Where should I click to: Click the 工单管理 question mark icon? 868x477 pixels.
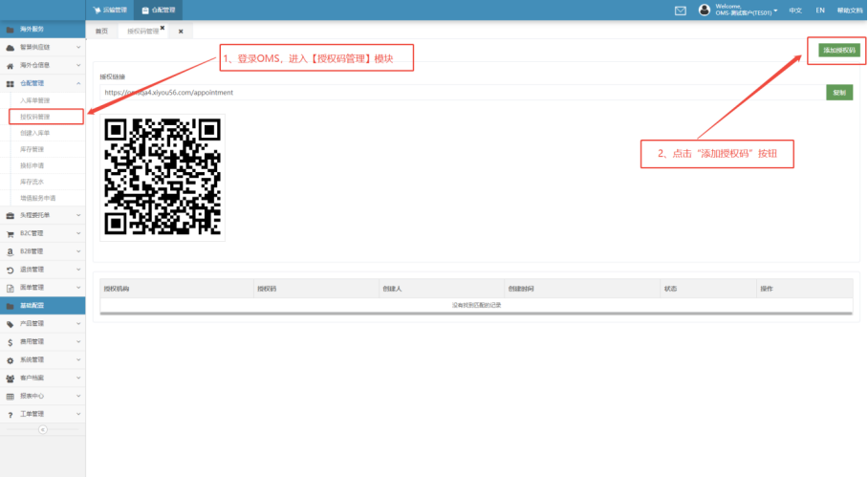coord(10,414)
